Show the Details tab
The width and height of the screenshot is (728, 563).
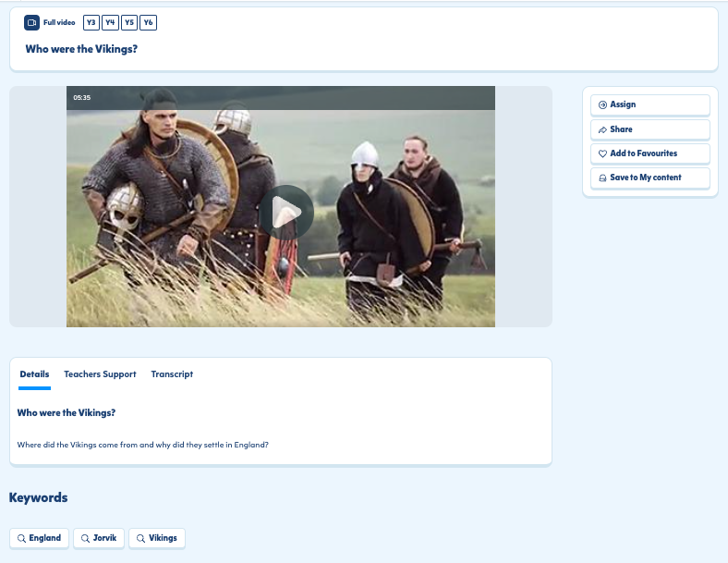pos(34,374)
